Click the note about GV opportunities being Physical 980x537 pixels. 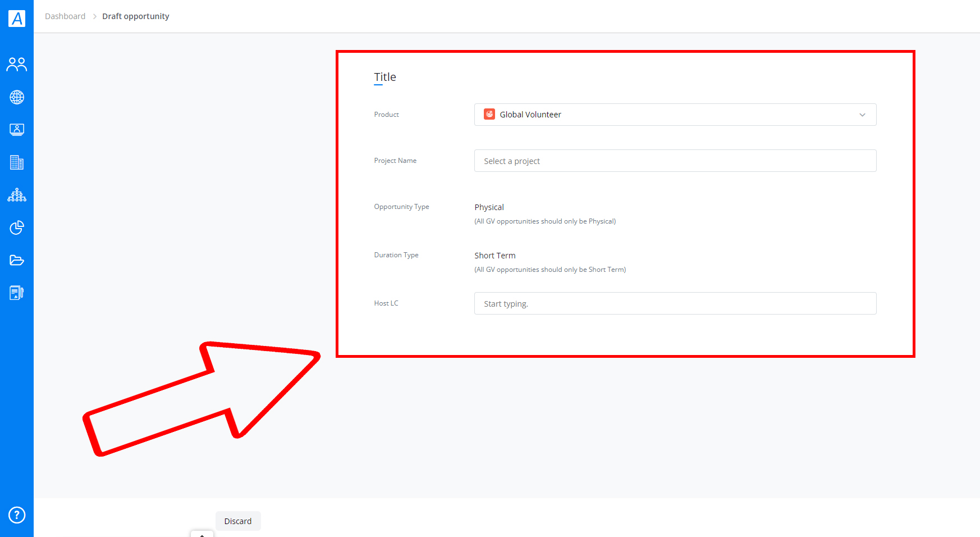(545, 221)
